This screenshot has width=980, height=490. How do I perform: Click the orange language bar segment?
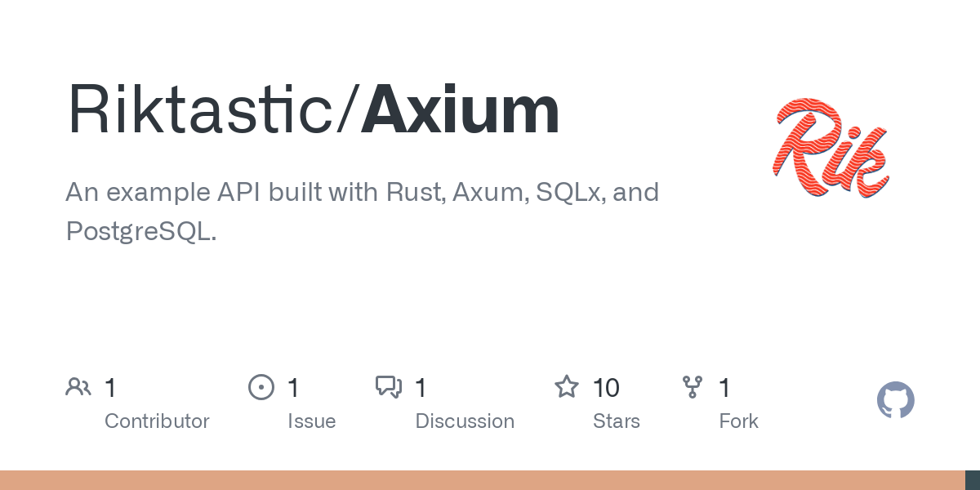pyautogui.click(x=483, y=480)
